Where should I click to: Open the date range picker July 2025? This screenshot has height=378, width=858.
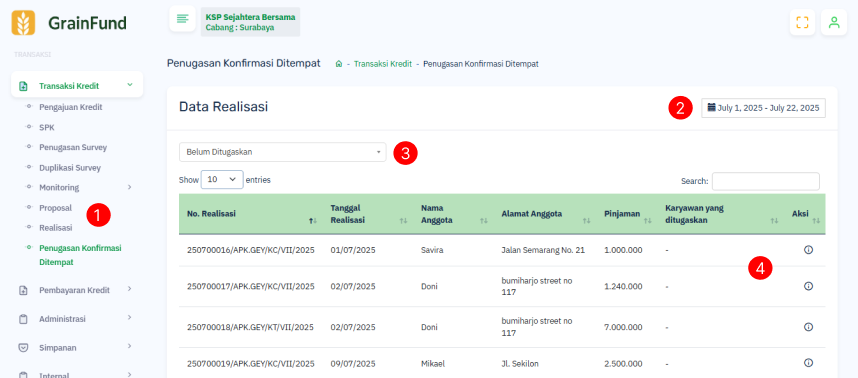coord(763,108)
